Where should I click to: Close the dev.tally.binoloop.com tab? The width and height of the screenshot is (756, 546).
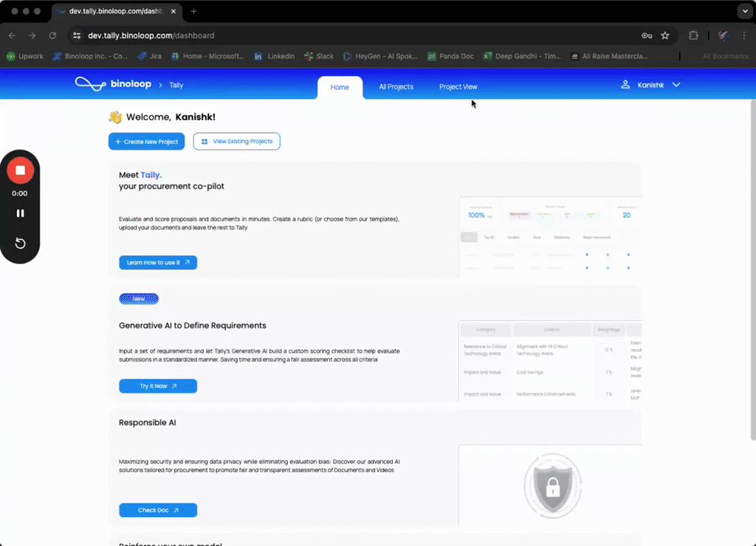tap(173, 11)
